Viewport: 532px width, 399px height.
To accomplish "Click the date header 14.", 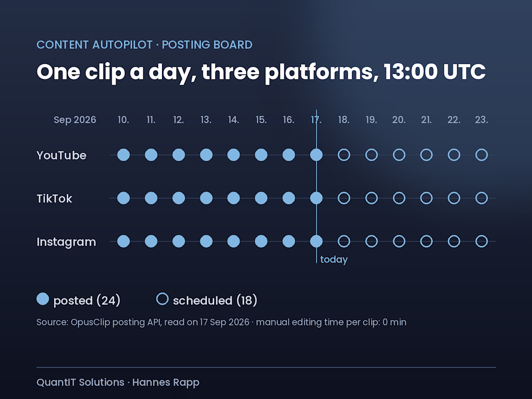I will coord(234,120).
